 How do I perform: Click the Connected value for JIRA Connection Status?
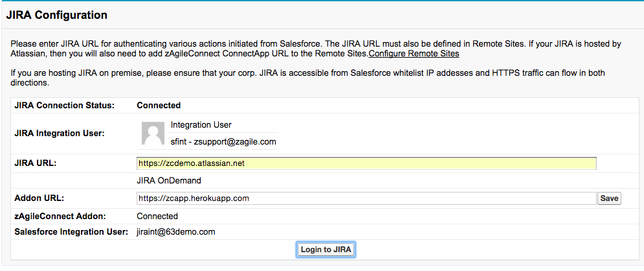[159, 105]
